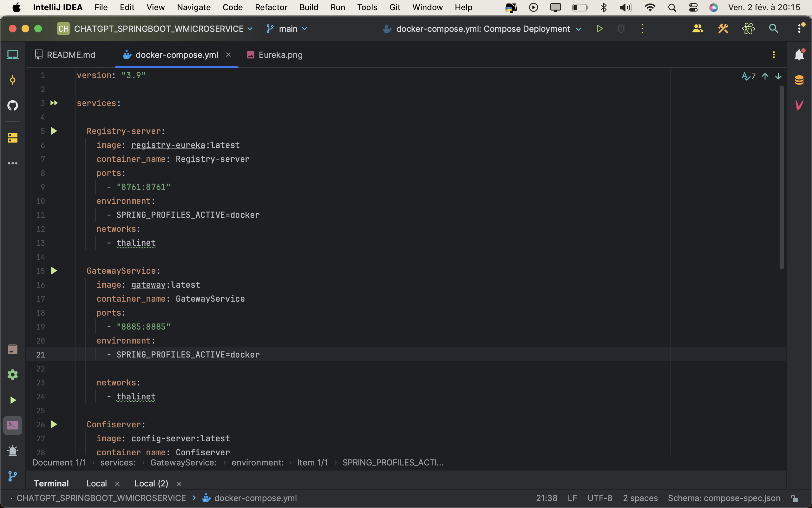Open the Maven tool window icon
This screenshot has width=812, height=508.
pos(799,105)
